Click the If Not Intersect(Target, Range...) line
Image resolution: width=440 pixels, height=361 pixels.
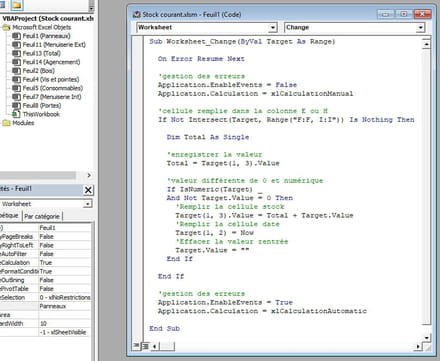tap(286, 119)
